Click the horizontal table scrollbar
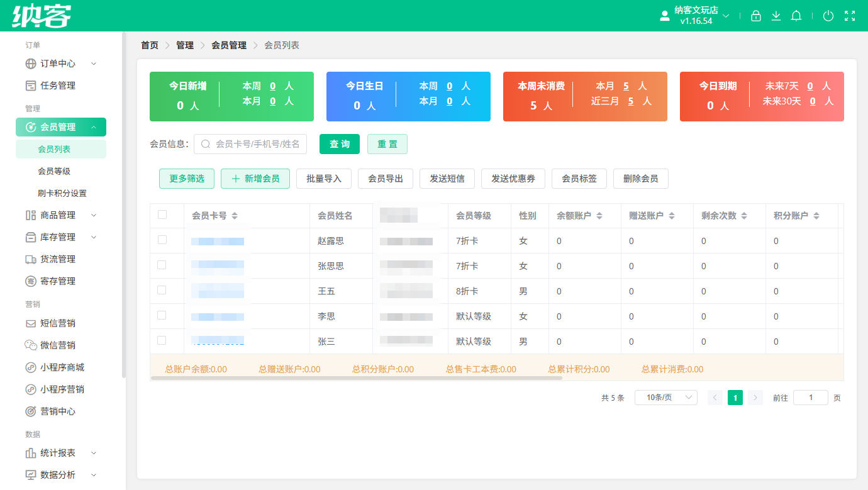The height and width of the screenshot is (490, 868). point(356,378)
